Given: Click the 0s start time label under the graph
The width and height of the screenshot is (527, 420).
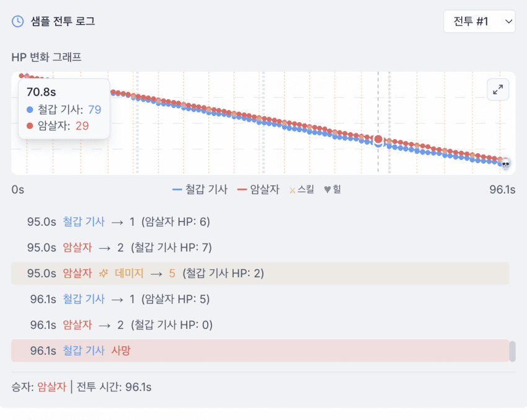Looking at the screenshot, I should point(18,189).
